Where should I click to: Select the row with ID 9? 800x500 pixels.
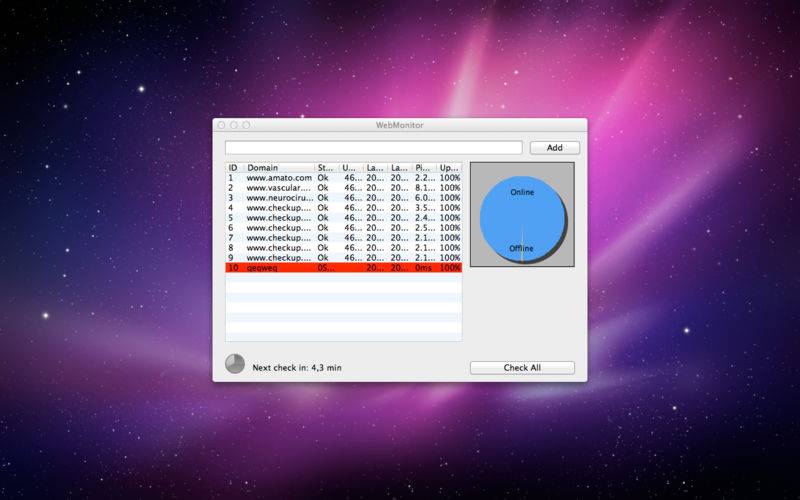pyautogui.click(x=343, y=258)
